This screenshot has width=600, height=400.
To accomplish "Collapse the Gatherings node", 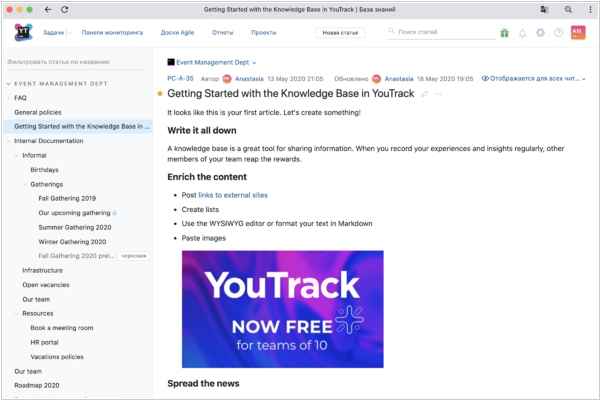I will pos(24,184).
